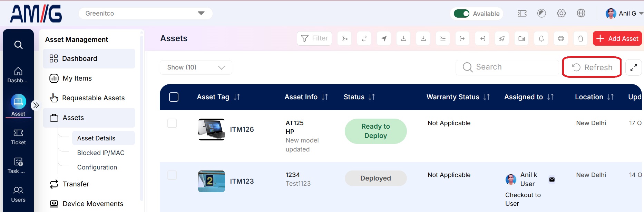Viewport: 644px width, 212px height.
Task: Click the folder archive toolbar icon
Action: coord(521,38)
